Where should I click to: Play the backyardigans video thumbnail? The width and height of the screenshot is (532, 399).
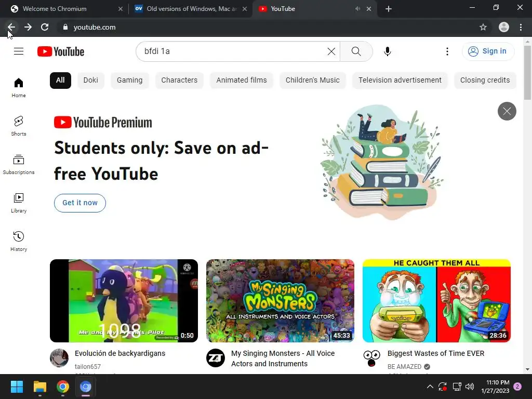click(124, 301)
